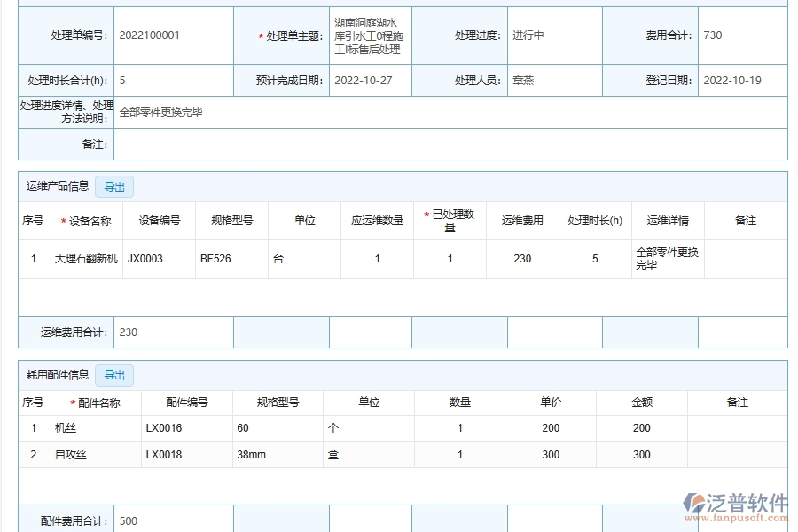Select the 处理进度 value 进行中
798x532 pixels.
(x=526, y=35)
